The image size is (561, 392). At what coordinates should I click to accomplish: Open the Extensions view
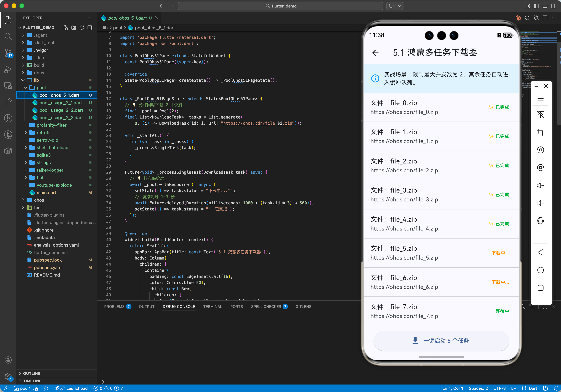(8, 102)
